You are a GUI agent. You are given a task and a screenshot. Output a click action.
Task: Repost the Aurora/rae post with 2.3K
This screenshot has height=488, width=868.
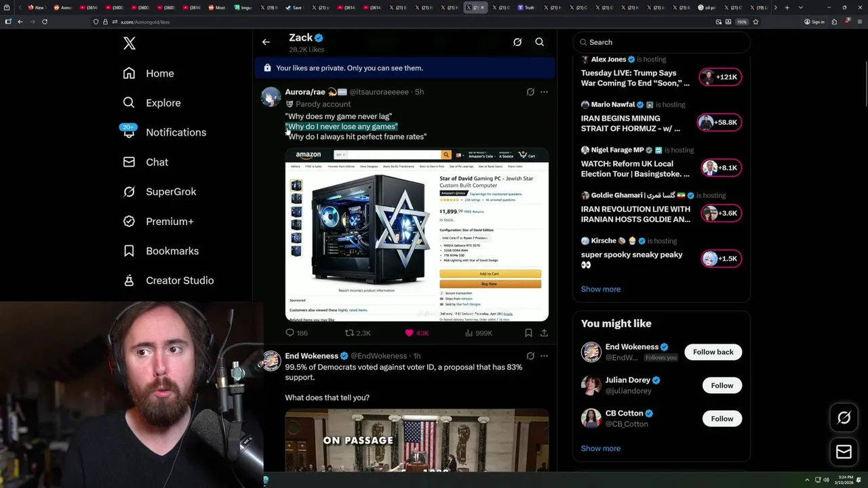357,333
